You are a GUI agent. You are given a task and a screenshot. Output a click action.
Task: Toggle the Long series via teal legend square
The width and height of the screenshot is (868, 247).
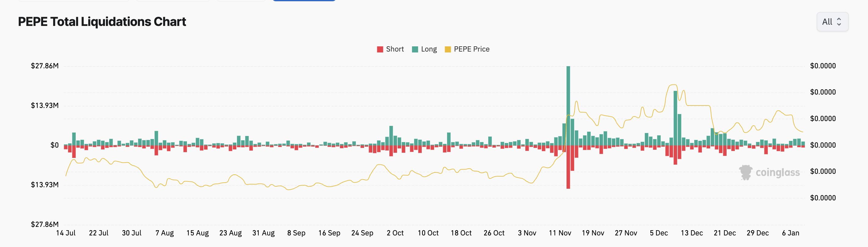coord(415,49)
